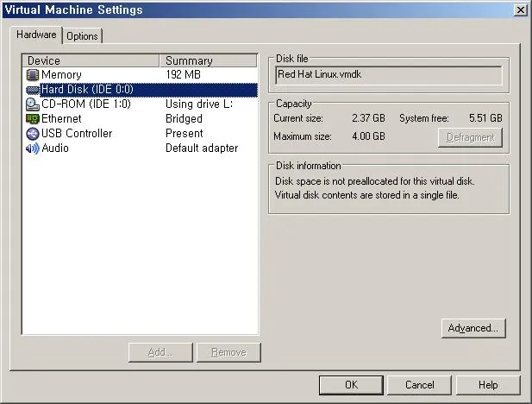This screenshot has height=404, width=532.
Task: Click the Memory chip icon
Action: (x=33, y=75)
